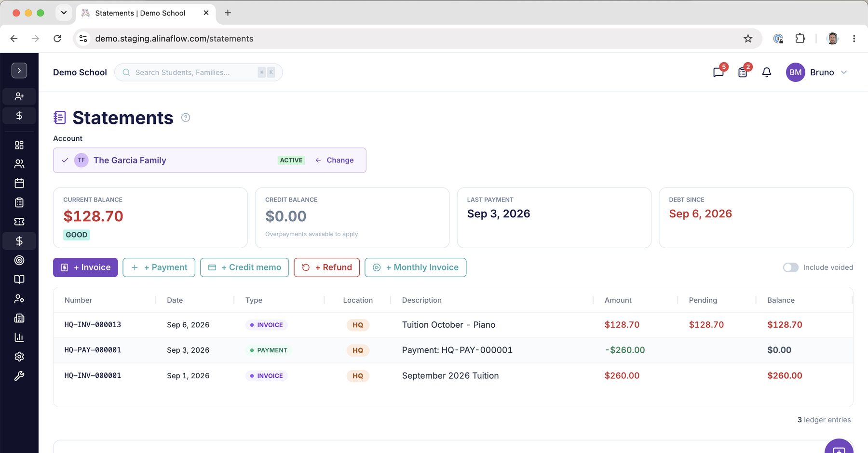This screenshot has width=868, height=453.
Task: Click the BM avatar circle
Action: (796, 72)
